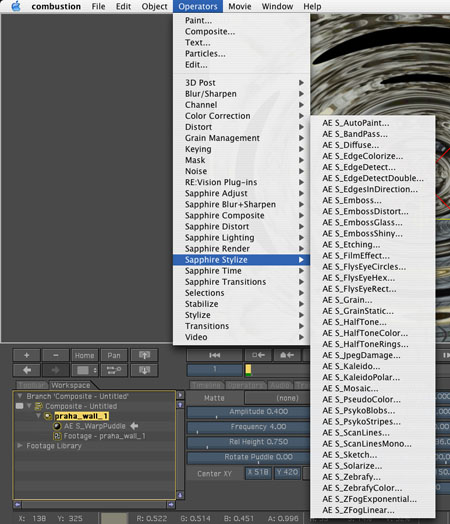Screen dimensions: 450x524
Task: Switch to the Workspace tab
Action: coord(70,385)
